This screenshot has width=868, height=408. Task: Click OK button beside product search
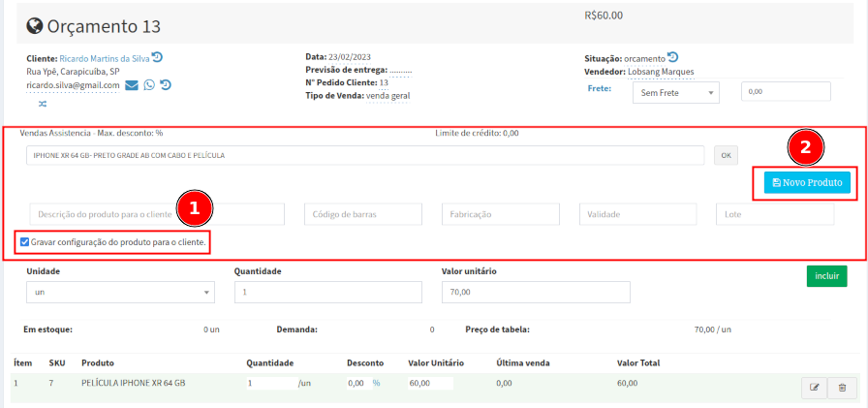click(x=727, y=155)
